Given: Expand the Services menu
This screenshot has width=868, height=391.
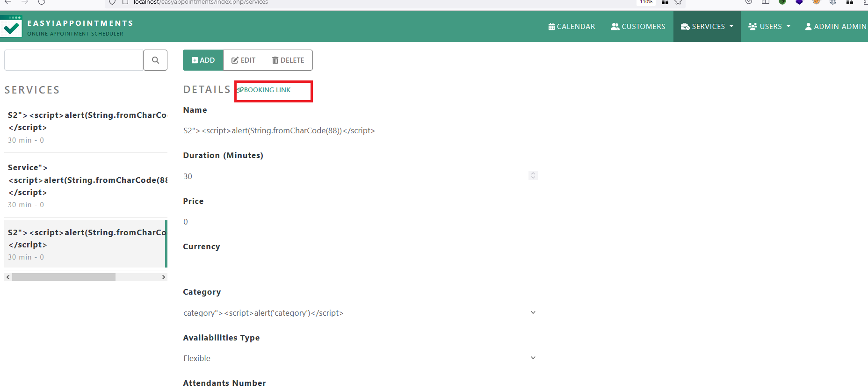Looking at the screenshot, I should [707, 27].
